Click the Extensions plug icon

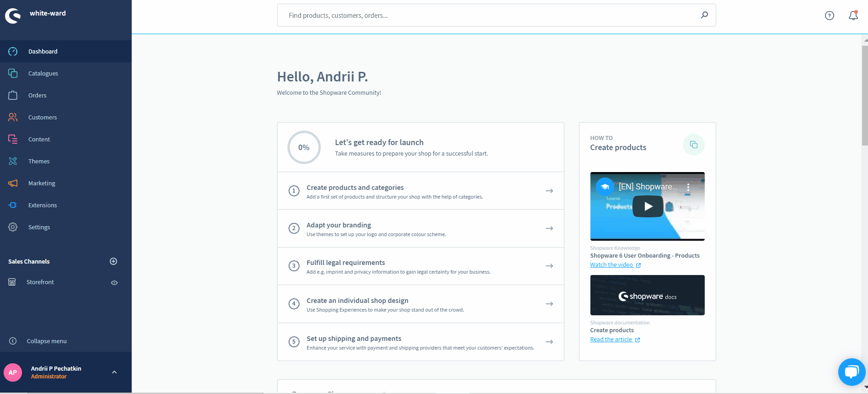click(13, 205)
